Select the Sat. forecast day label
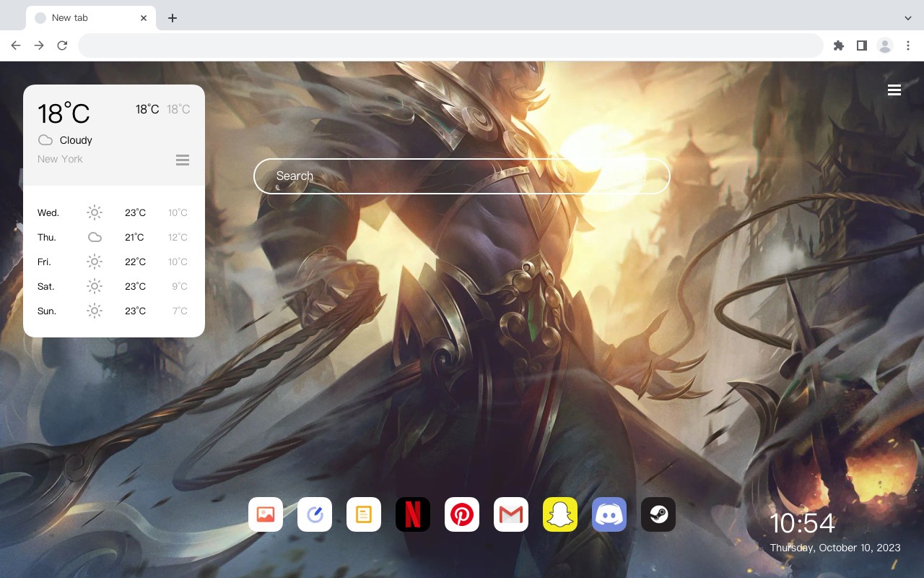 coord(46,286)
